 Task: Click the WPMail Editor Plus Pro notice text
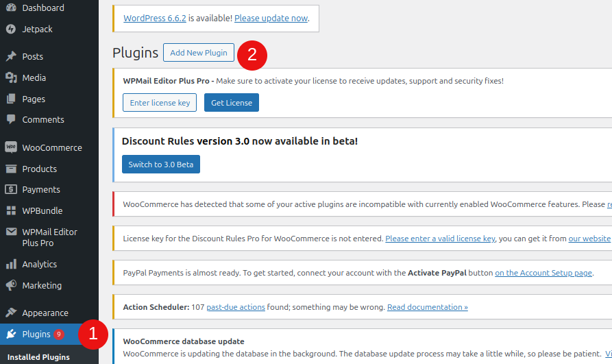pyautogui.click(x=313, y=81)
